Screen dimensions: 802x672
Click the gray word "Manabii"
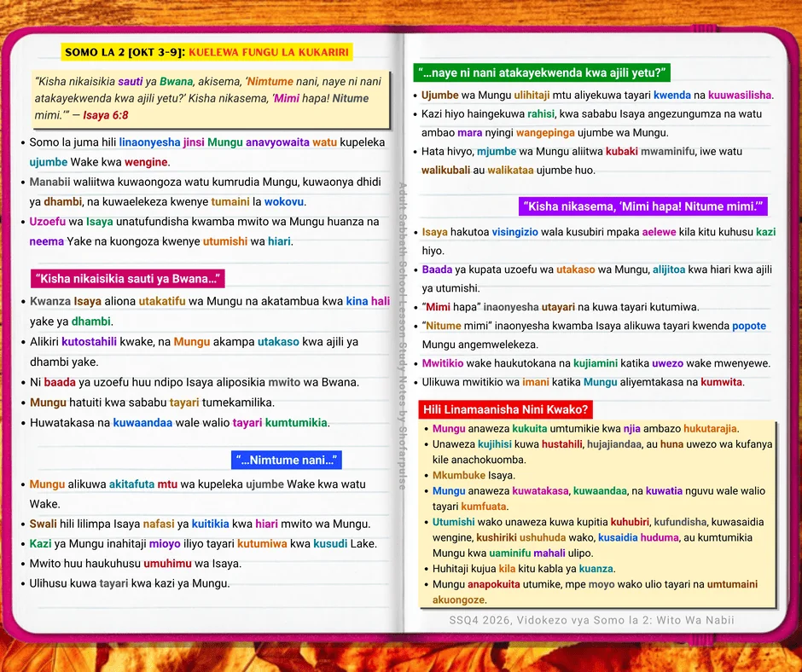click(x=49, y=182)
